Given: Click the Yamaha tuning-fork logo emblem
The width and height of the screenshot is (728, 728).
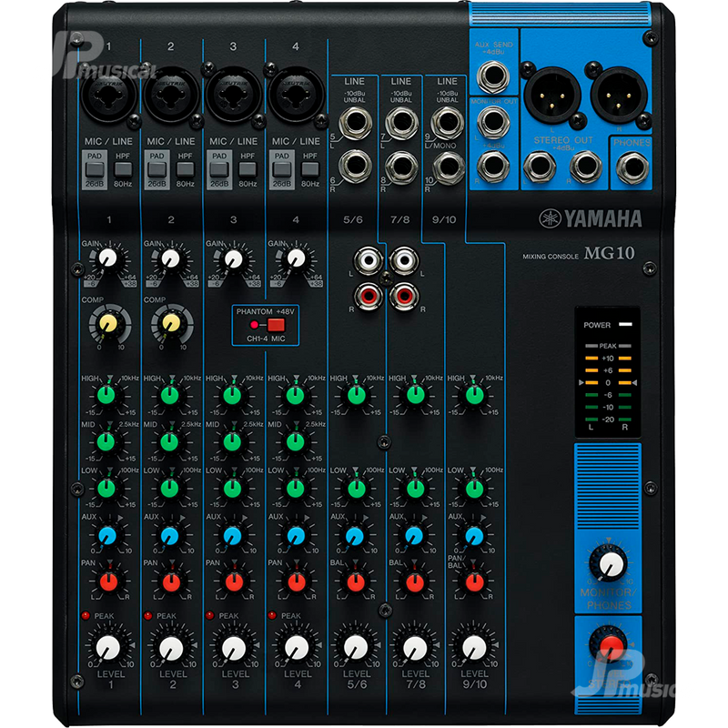Looking at the screenshot, I should pyautogui.click(x=550, y=218).
